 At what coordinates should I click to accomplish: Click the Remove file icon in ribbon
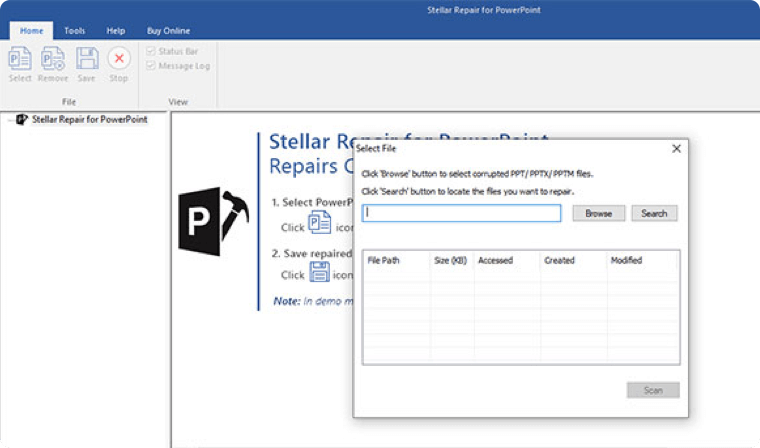coord(53,58)
